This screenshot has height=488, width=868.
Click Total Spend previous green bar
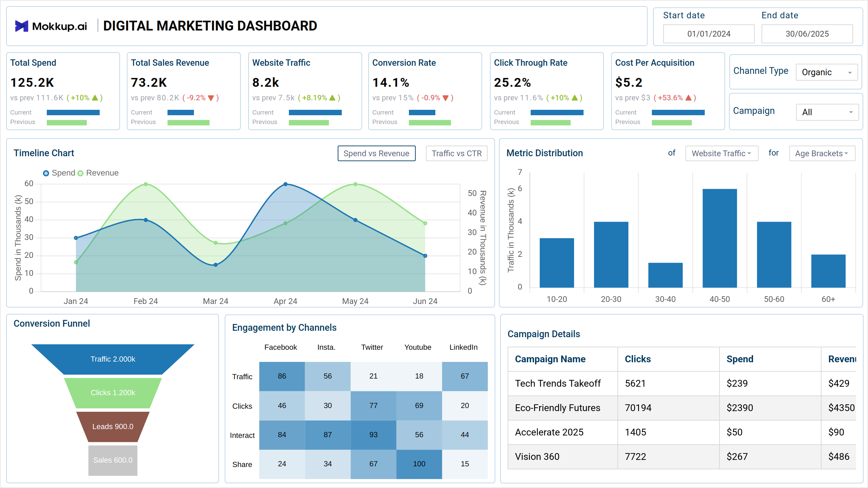point(66,123)
